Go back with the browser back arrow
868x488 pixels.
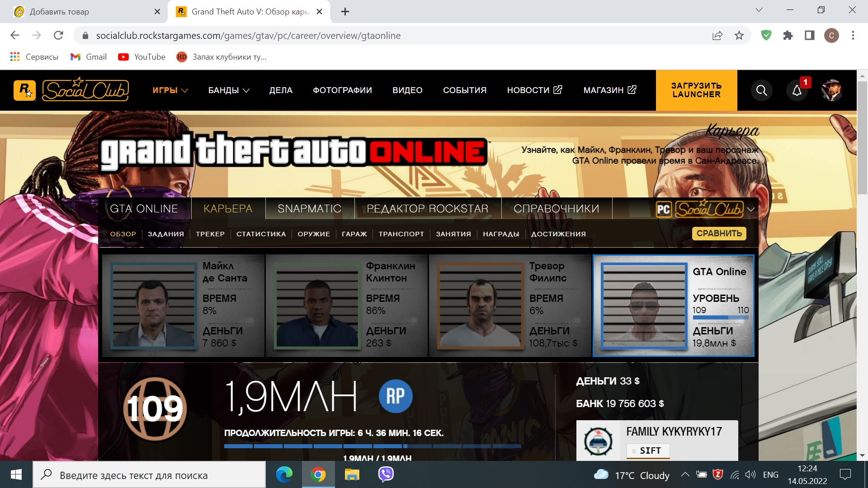(x=15, y=35)
